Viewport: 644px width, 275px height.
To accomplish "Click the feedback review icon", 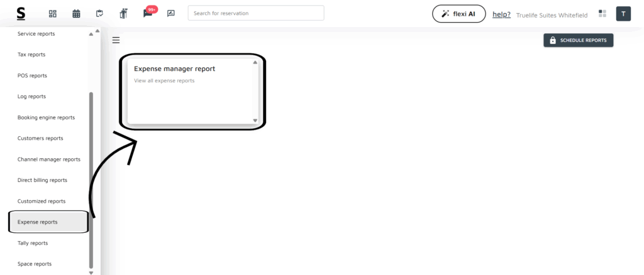I will click(171, 13).
